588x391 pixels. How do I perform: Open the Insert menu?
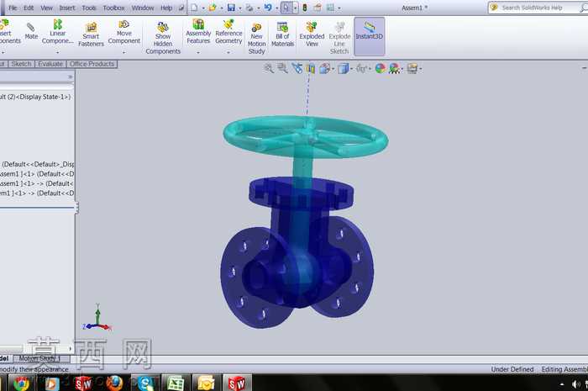pyautogui.click(x=67, y=8)
